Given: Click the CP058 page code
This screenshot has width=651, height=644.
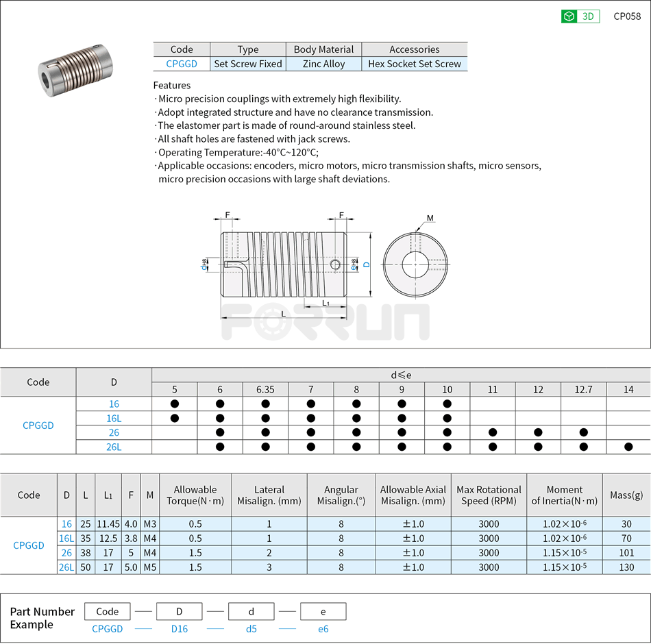Looking at the screenshot, I should click(627, 16).
